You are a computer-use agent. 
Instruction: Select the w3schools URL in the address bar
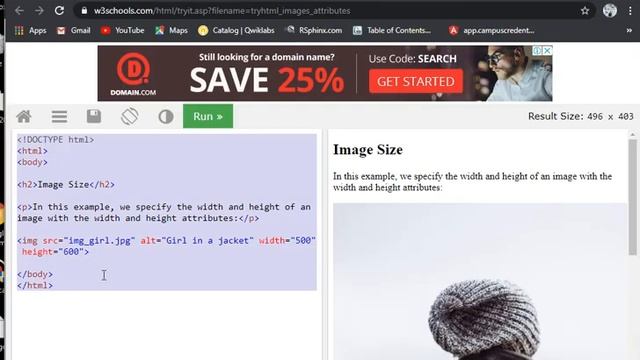[x=222, y=11]
